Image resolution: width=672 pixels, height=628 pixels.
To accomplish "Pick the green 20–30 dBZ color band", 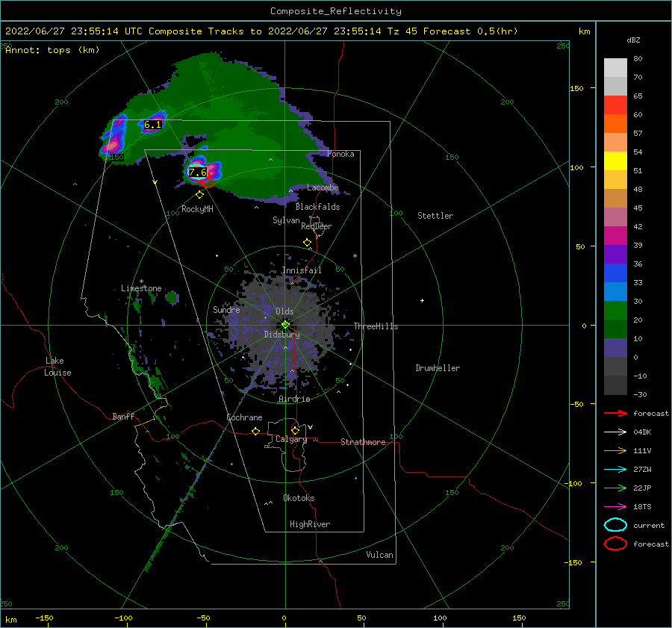I will (x=615, y=311).
